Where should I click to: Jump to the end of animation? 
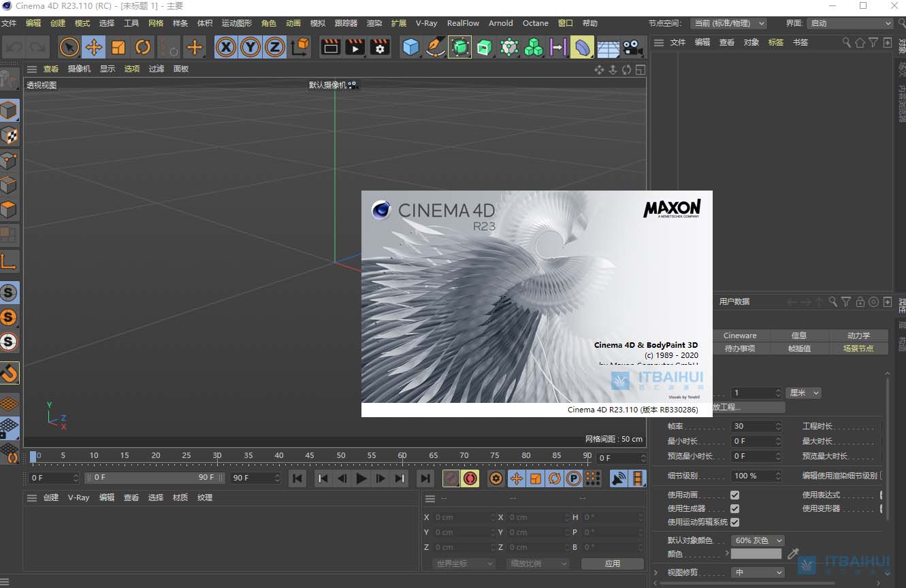click(425, 478)
